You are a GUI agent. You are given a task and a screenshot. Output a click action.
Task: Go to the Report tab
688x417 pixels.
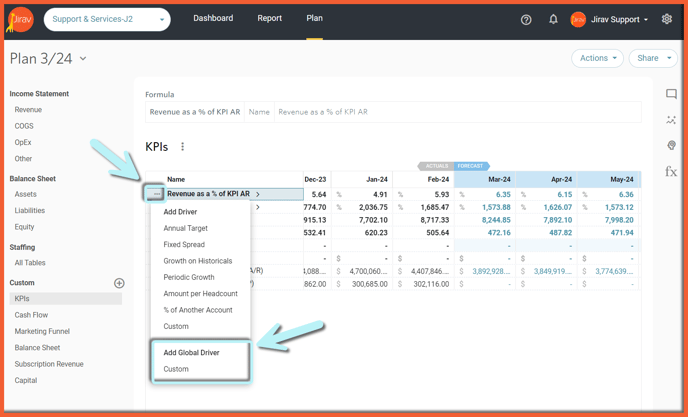[269, 18]
